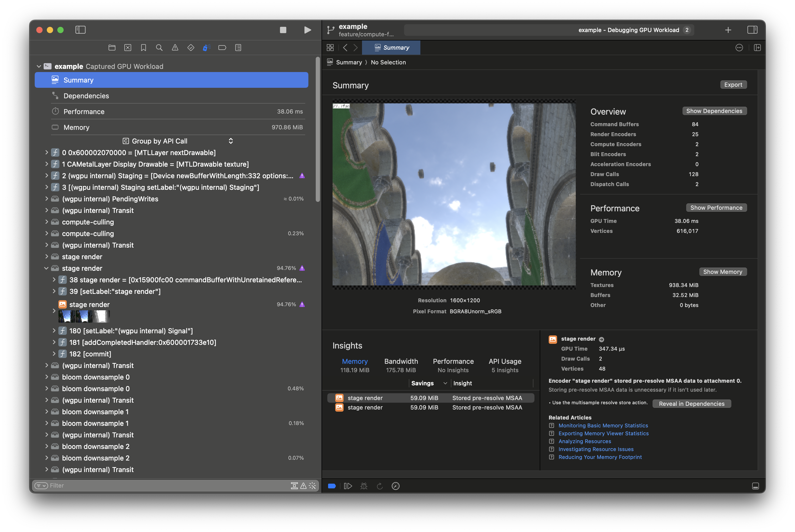Image resolution: width=795 pixels, height=532 pixels.
Task: Open the project navigator folder icon
Action: 112,48
